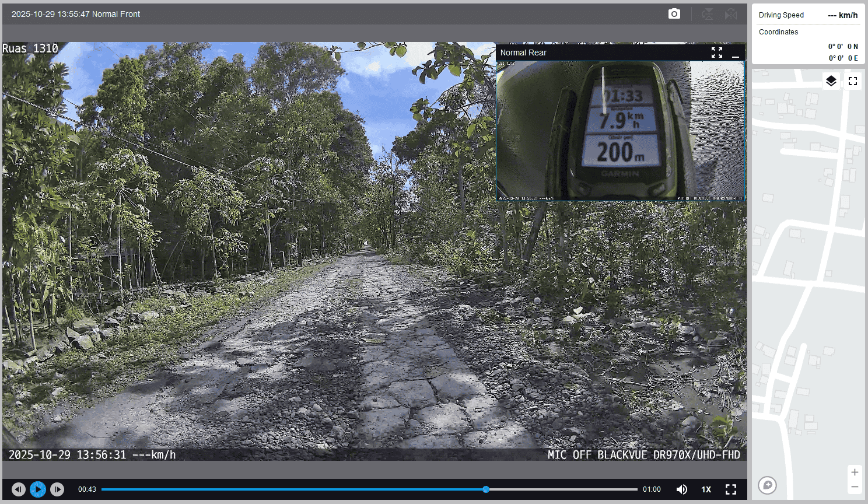
Task: Enter fullscreen video playback mode
Action: click(x=731, y=489)
